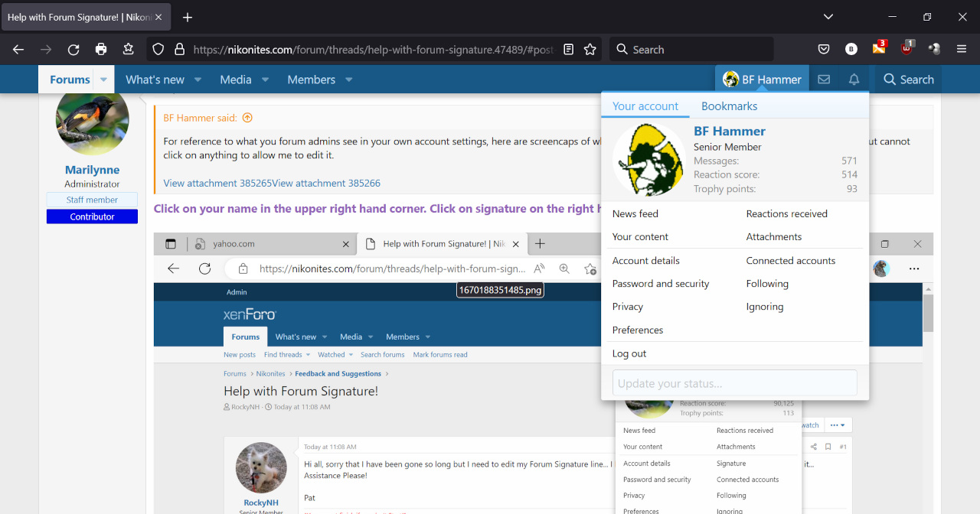Save to Pocket using toolbar icon
980x514 pixels.
click(x=824, y=50)
